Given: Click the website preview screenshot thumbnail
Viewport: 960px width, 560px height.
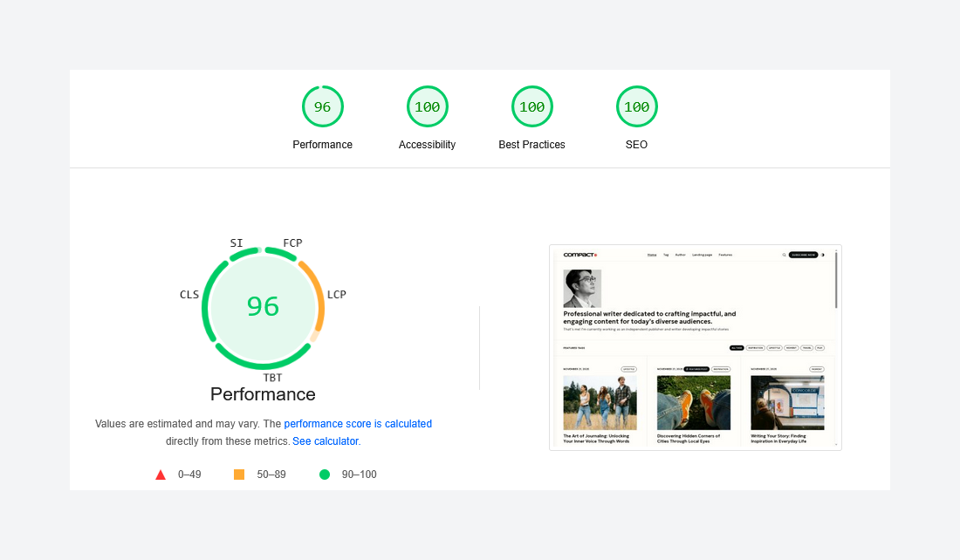Looking at the screenshot, I should (x=695, y=347).
